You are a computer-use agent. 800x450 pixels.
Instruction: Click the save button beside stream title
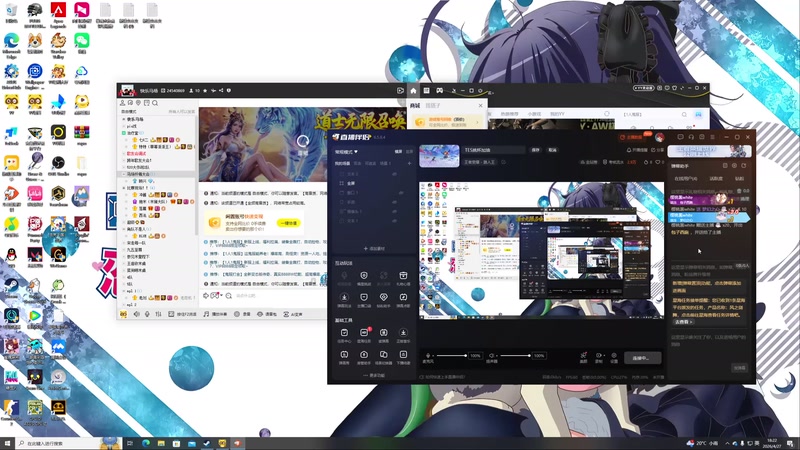(536, 150)
